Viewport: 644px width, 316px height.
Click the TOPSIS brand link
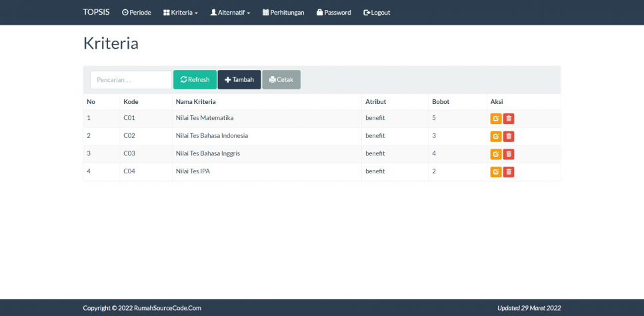coord(97,13)
